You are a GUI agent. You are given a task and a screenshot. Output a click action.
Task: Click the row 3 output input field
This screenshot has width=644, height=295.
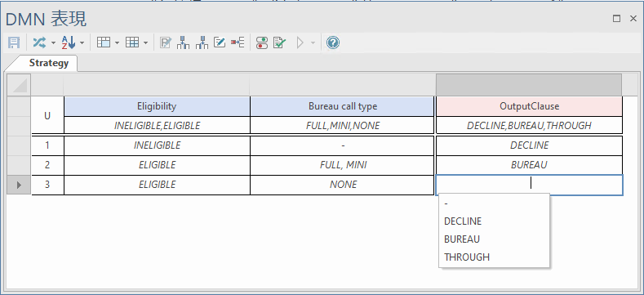530,185
